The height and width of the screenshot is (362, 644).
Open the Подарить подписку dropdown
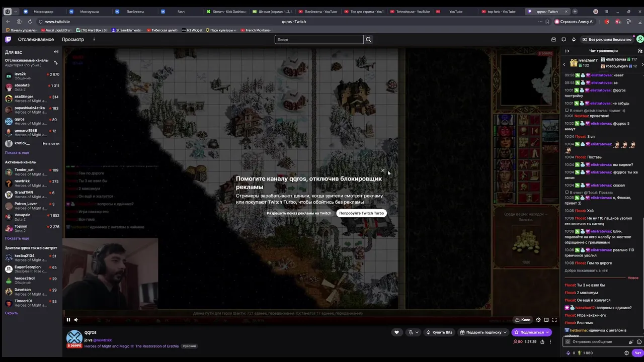[x=484, y=332]
